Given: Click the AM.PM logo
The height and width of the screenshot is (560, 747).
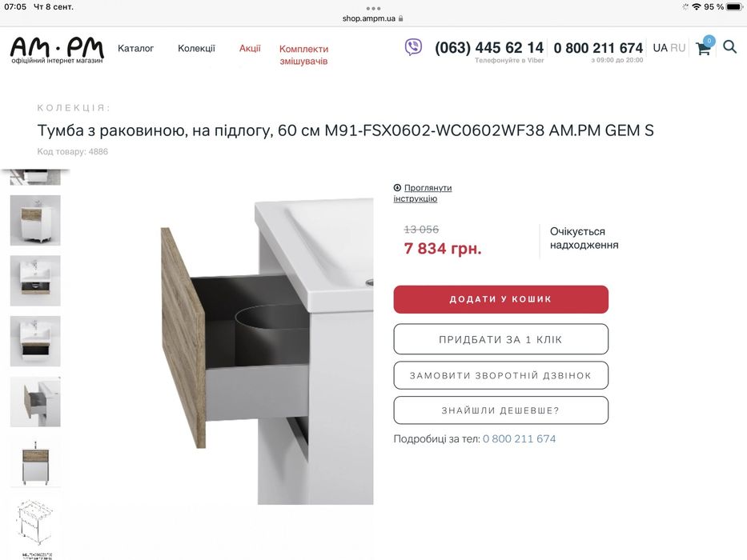Looking at the screenshot, I should click(57, 50).
